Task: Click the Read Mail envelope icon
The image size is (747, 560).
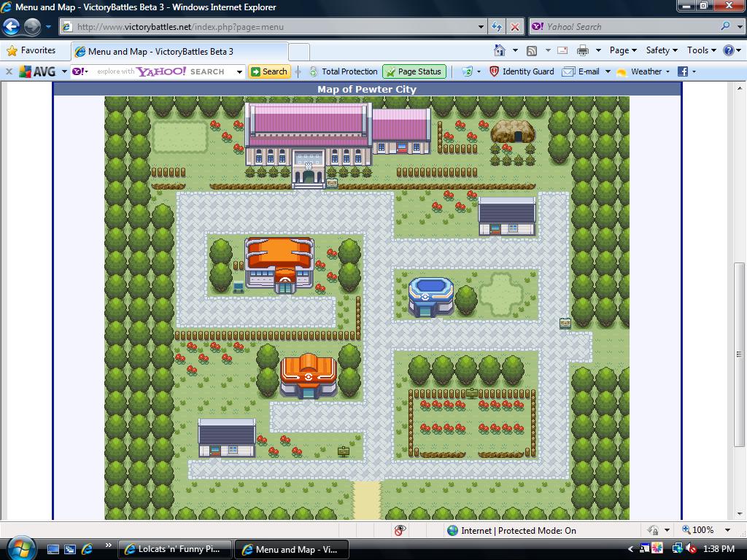Action: pyautogui.click(x=562, y=50)
